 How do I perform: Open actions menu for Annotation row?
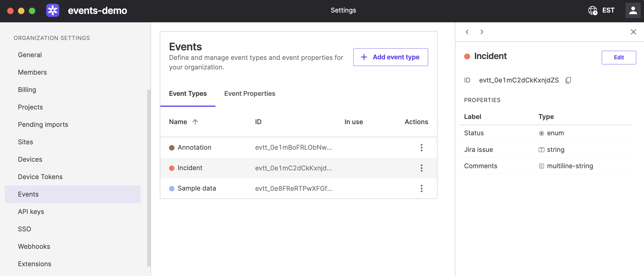click(x=421, y=148)
